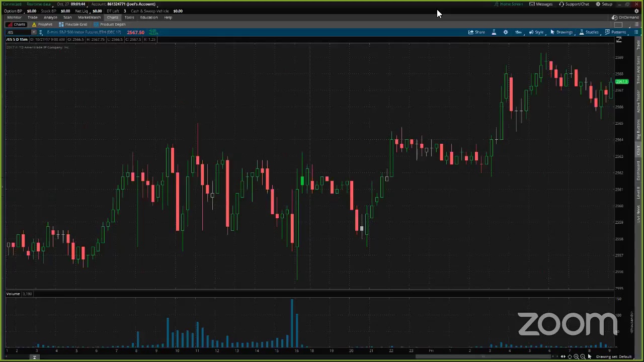Click the /ES symbol input field
Screen dimensions: 644x362
[x=18, y=32]
